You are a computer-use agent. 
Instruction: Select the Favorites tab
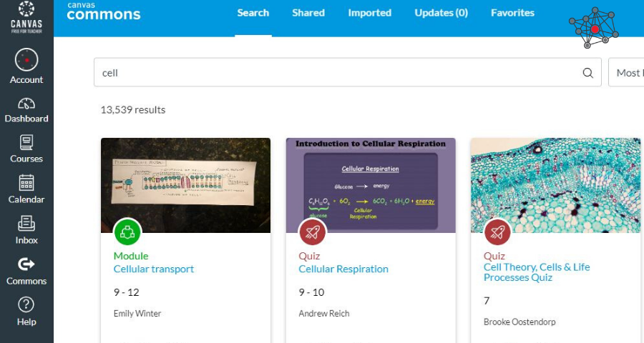[x=512, y=13]
